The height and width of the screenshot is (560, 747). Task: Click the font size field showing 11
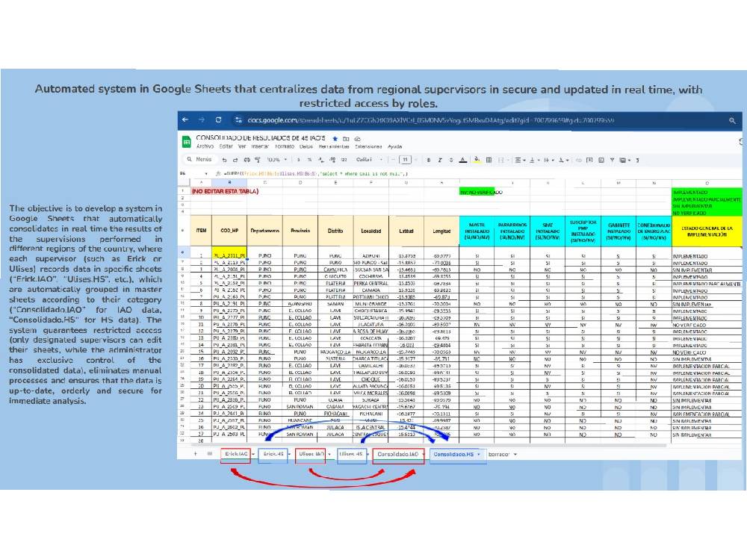(x=405, y=160)
